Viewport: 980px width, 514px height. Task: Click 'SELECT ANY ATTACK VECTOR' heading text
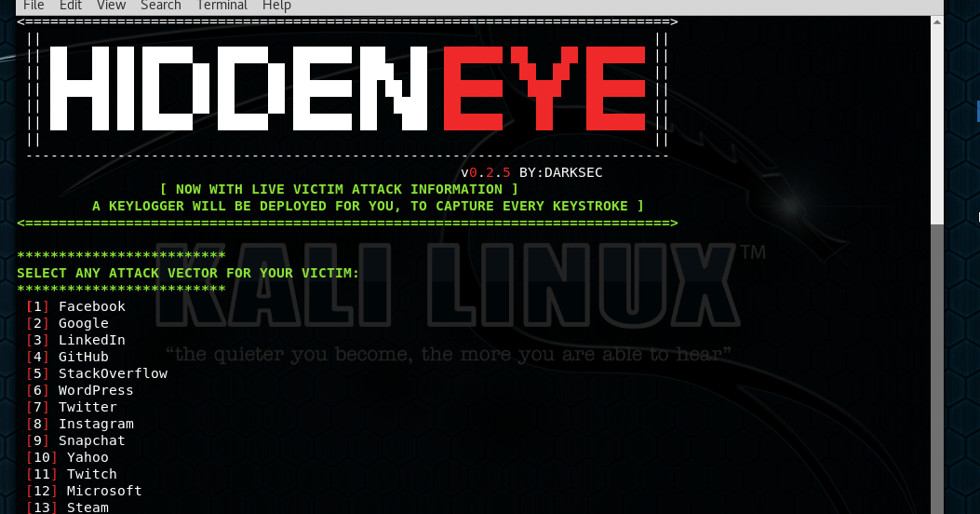(x=188, y=273)
